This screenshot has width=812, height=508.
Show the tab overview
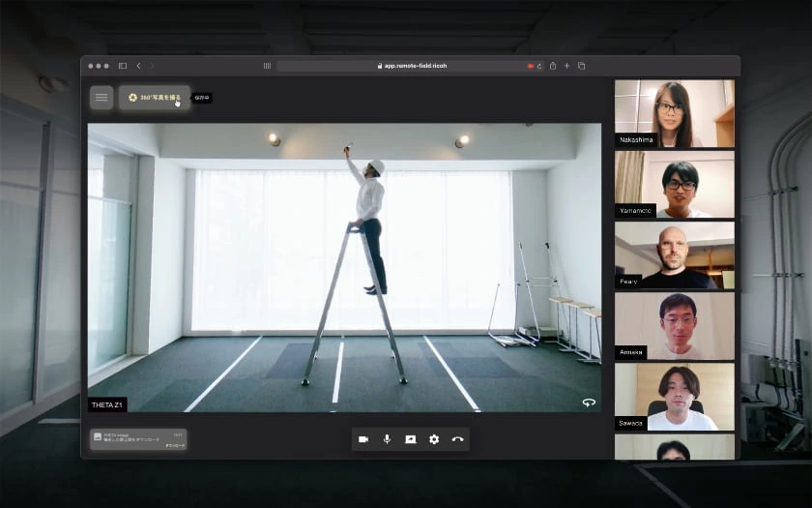[x=582, y=66]
